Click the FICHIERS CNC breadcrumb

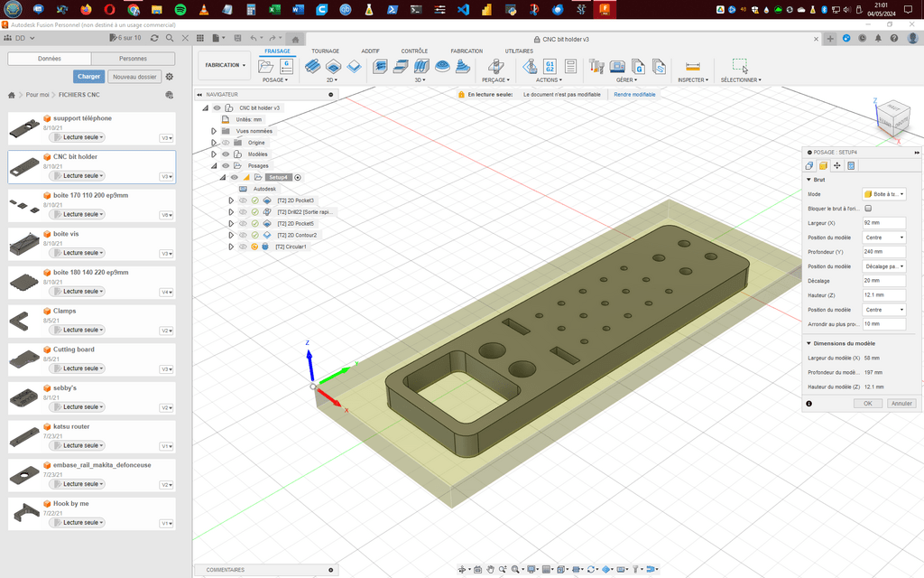coord(79,94)
